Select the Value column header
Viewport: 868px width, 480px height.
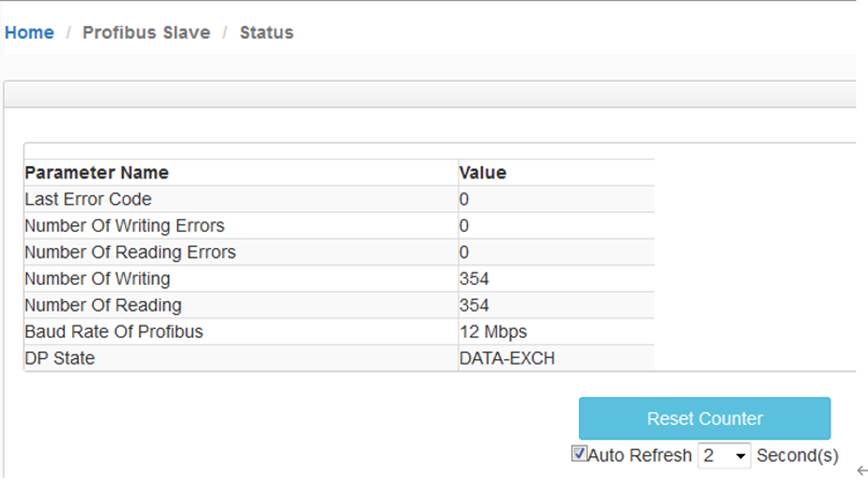click(x=483, y=173)
